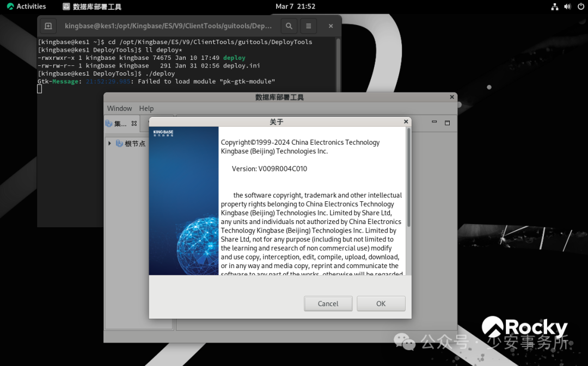Click the power icon in top bar
Screen dimensions: 588x366
pyautogui.click(x=580, y=7)
